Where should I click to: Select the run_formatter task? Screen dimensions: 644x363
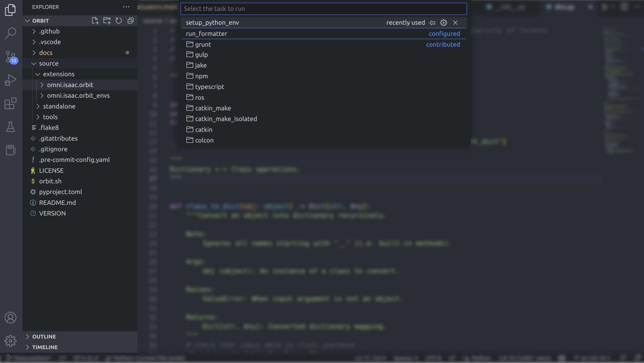click(x=206, y=34)
